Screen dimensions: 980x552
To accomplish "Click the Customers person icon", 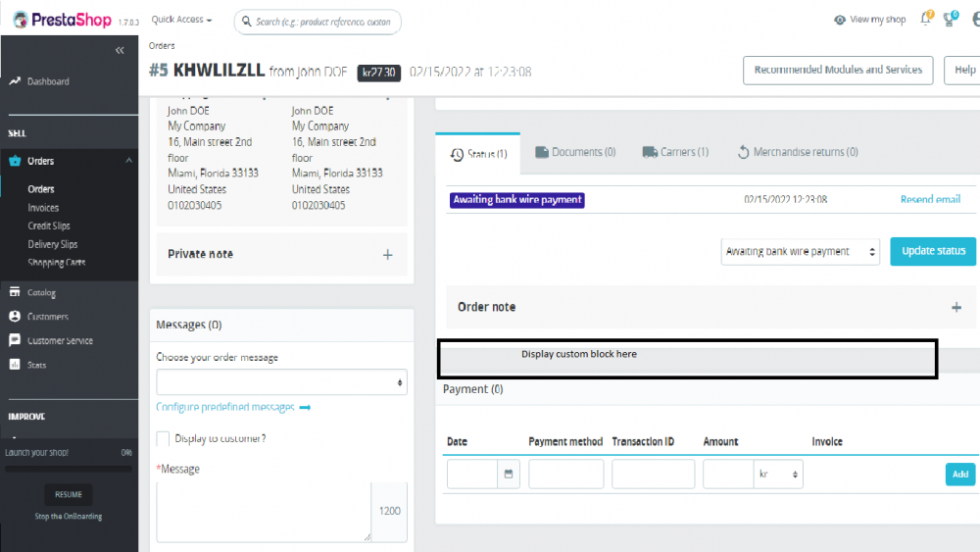I will [x=15, y=317].
